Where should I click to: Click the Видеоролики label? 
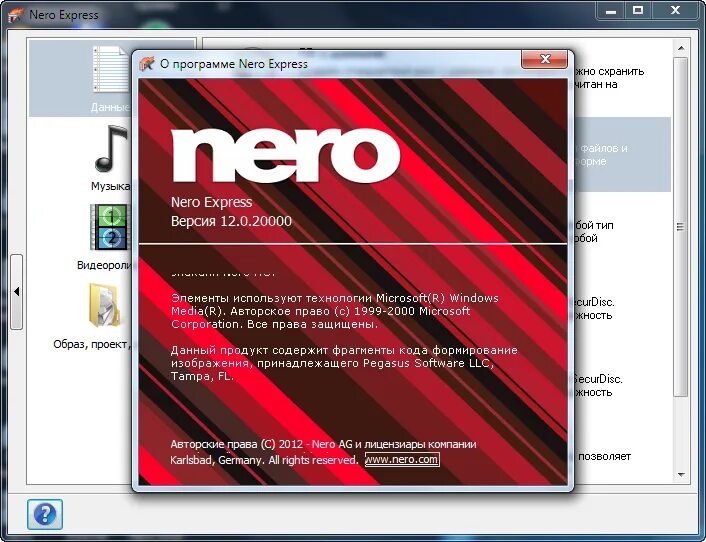tap(104, 265)
